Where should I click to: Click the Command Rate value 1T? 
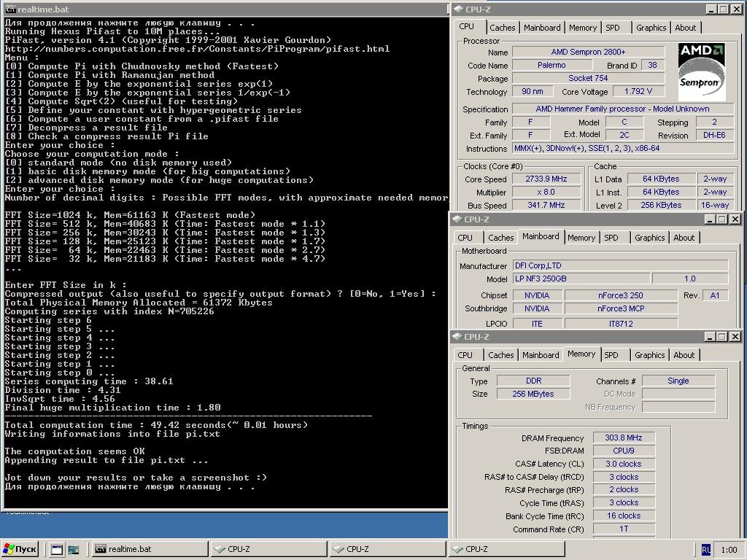click(624, 529)
